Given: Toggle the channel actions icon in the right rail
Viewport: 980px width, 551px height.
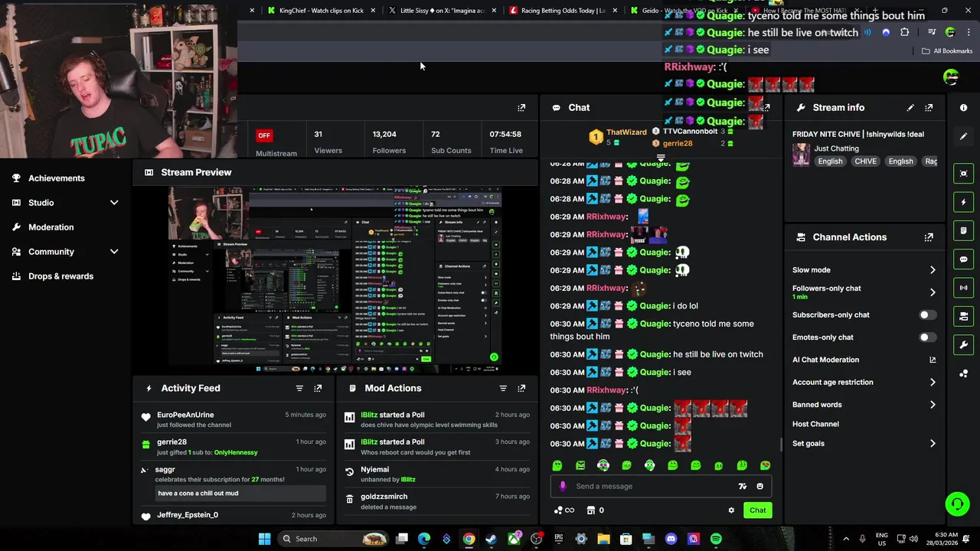Looking at the screenshot, I should tap(964, 316).
